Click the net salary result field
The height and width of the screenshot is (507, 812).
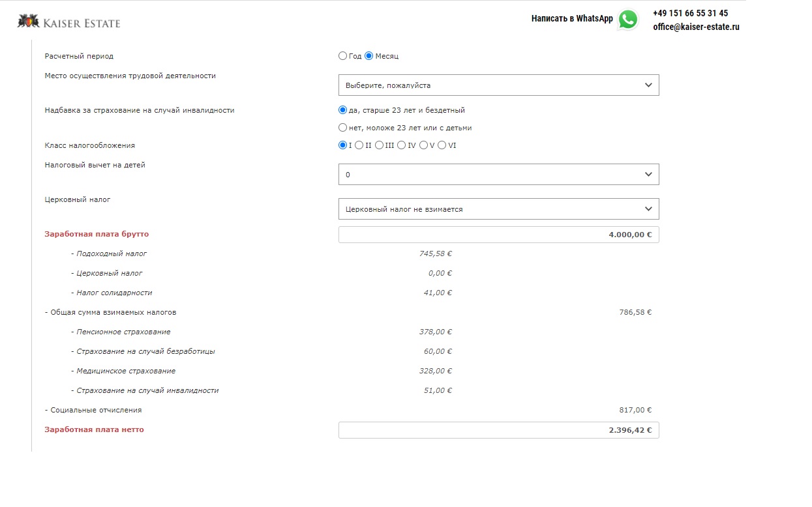pyautogui.click(x=498, y=430)
